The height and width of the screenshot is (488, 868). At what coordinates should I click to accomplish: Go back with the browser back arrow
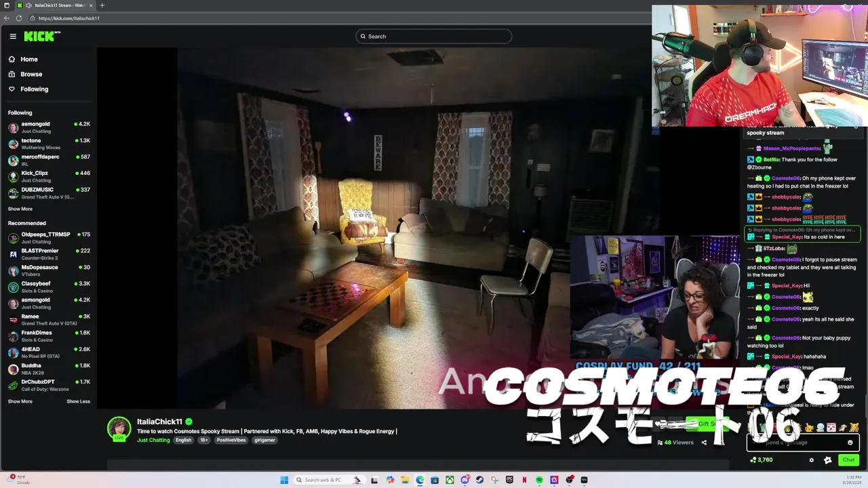(7, 18)
